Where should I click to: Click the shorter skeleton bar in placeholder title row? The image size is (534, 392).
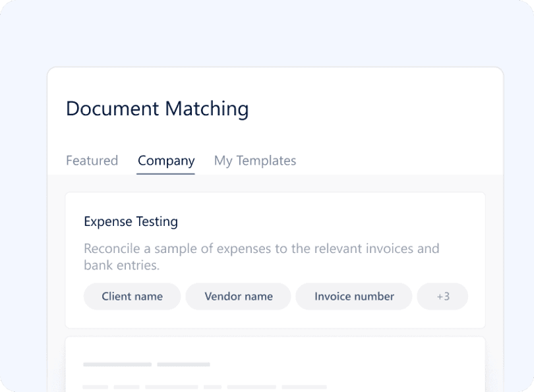pos(183,364)
